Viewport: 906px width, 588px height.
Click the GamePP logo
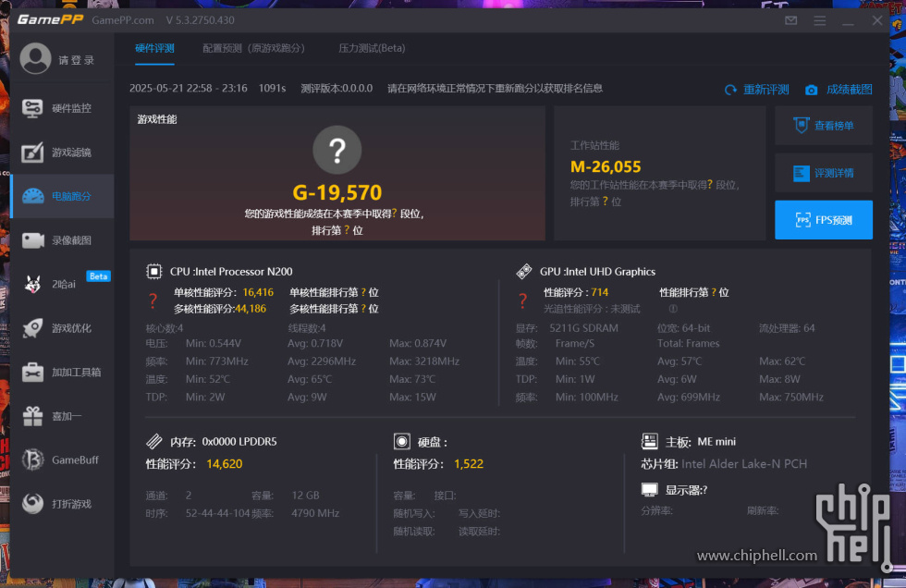(x=50, y=20)
